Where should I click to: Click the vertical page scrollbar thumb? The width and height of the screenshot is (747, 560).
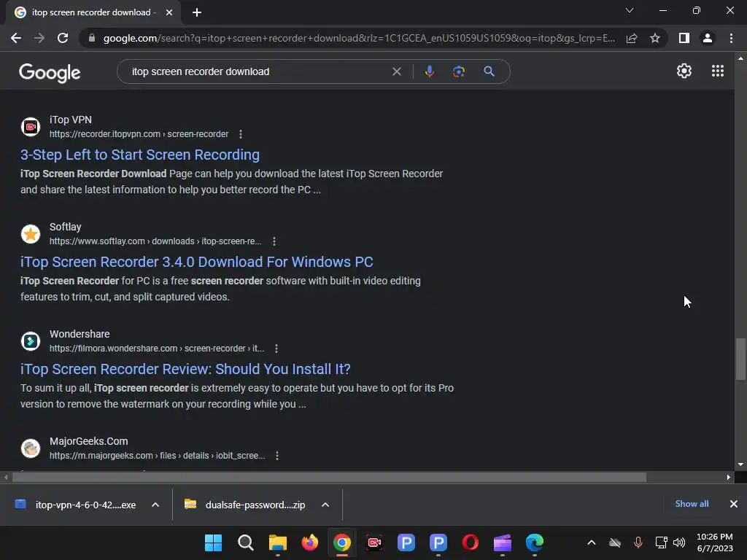click(x=740, y=359)
